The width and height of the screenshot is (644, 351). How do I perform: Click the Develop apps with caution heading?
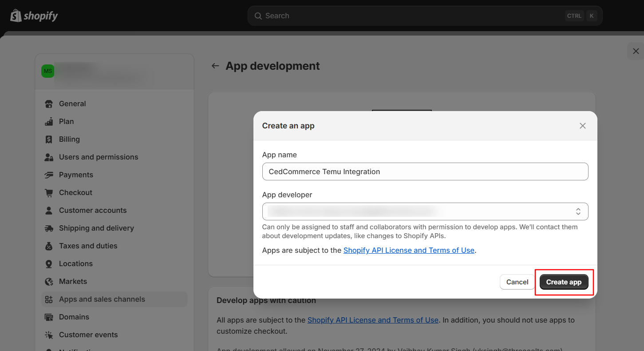(x=266, y=300)
